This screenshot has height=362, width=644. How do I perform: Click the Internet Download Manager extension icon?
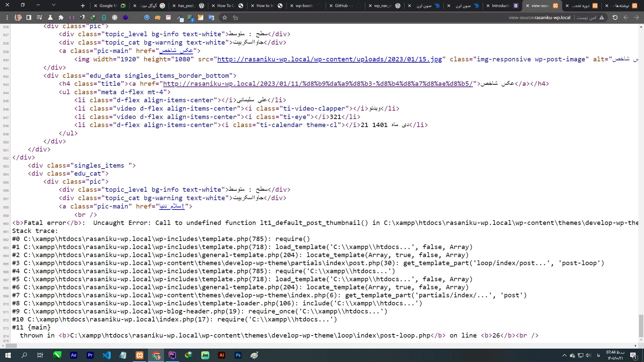(93, 17)
